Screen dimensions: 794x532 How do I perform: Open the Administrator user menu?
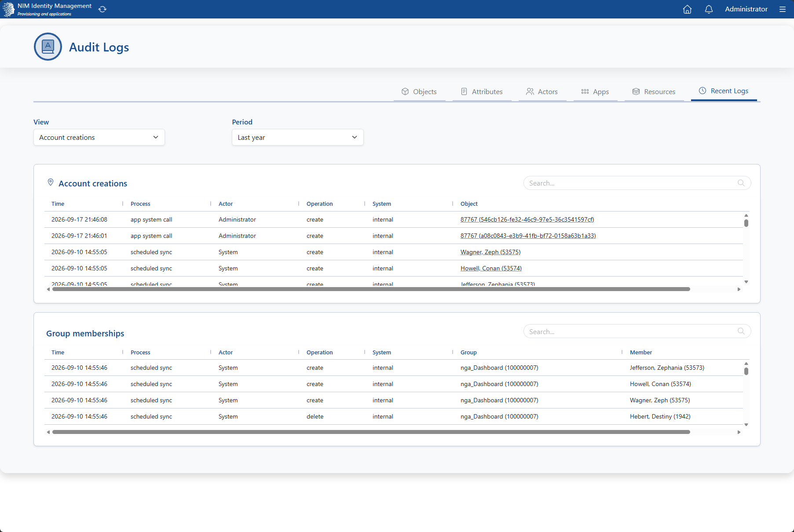[746, 9]
